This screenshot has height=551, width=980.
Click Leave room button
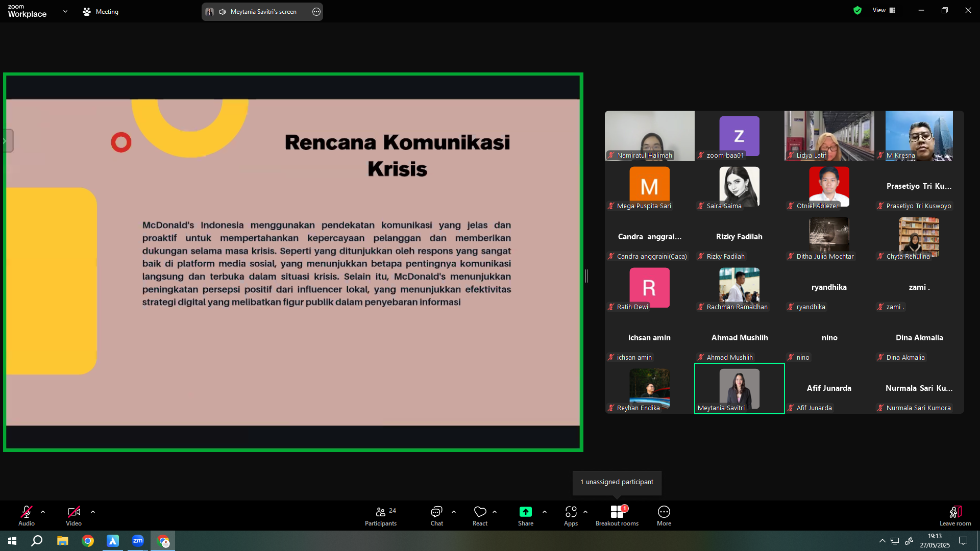click(x=955, y=515)
